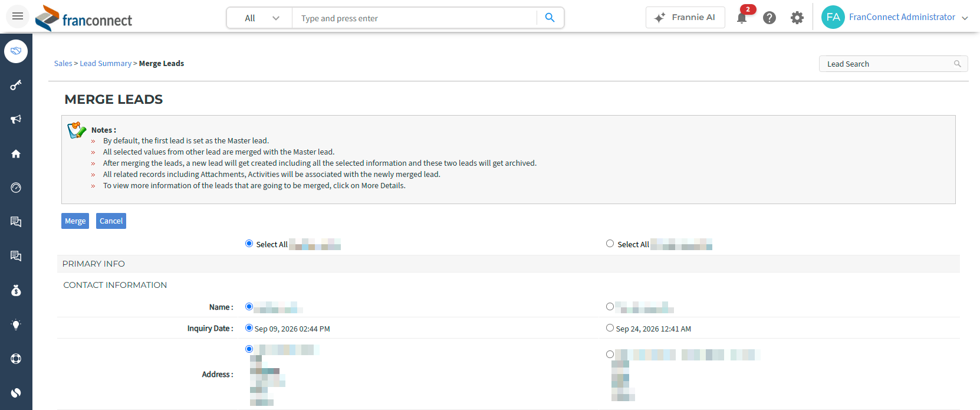Click the Lead Search magnifier icon

tap(958, 64)
